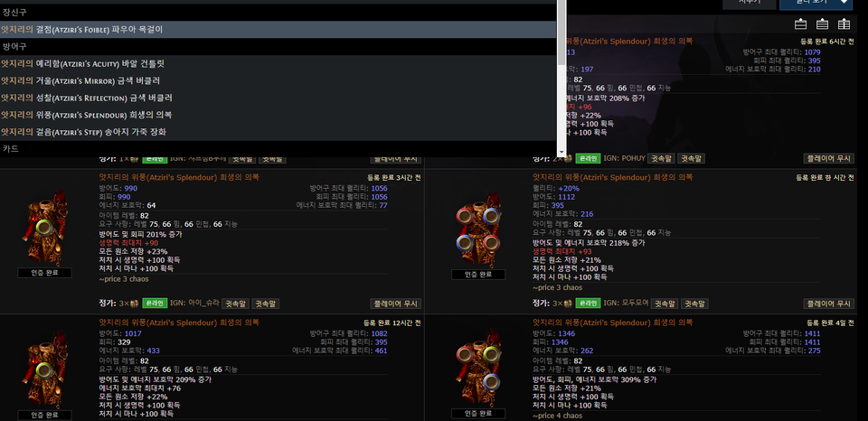Viewport: 868px width, 421px height.
Task: Choose the two-column grid layout icon
Action: 844,24
